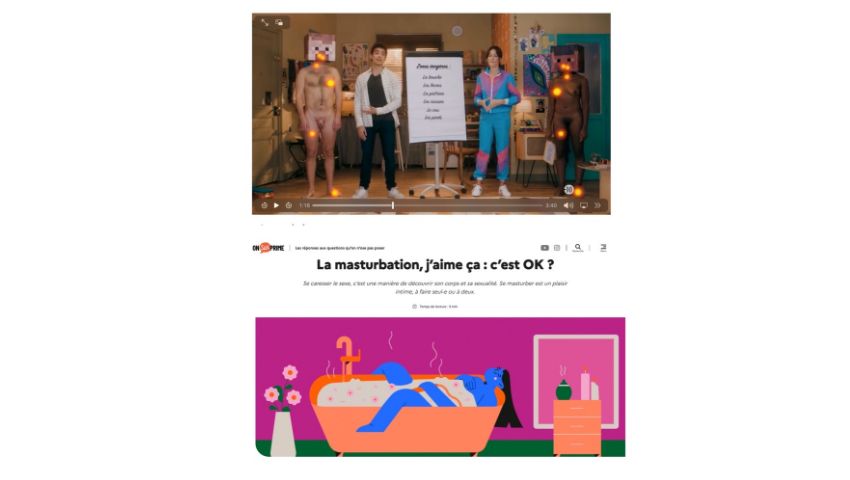The height and width of the screenshot is (480, 850).
Task: Mute the video volume
Action: coord(568,206)
